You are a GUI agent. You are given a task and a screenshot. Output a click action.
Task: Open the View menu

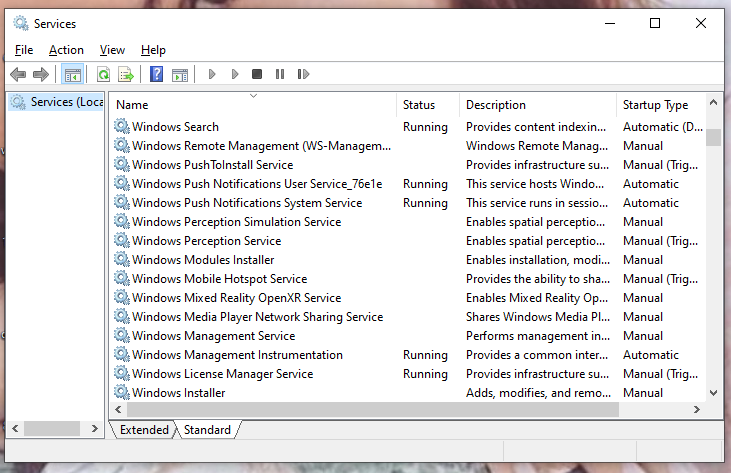[112, 50]
